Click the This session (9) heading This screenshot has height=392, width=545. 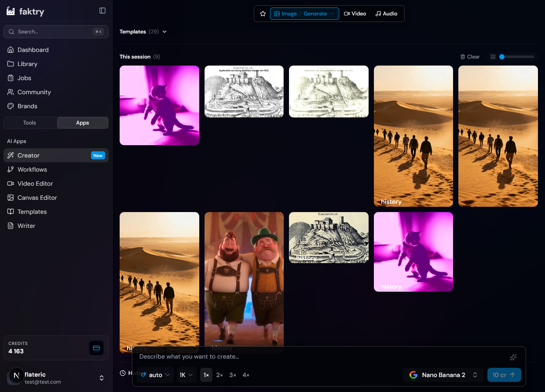click(x=140, y=57)
